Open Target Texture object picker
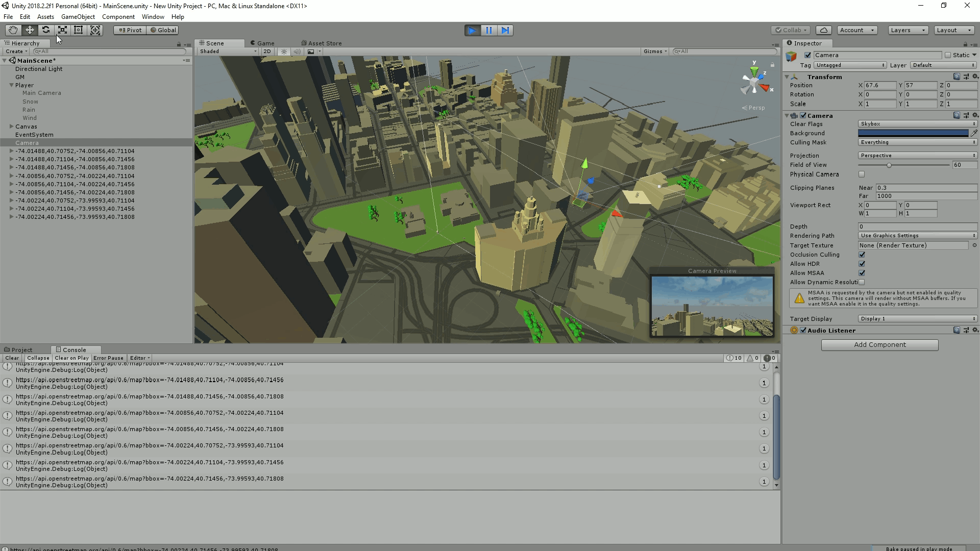This screenshot has height=551, width=980. pyautogui.click(x=974, y=245)
